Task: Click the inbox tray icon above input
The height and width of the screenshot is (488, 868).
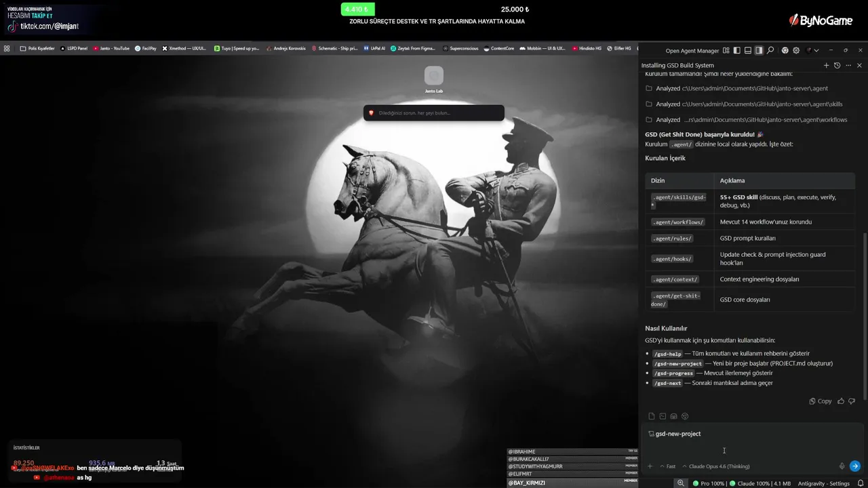Action: pos(673,416)
